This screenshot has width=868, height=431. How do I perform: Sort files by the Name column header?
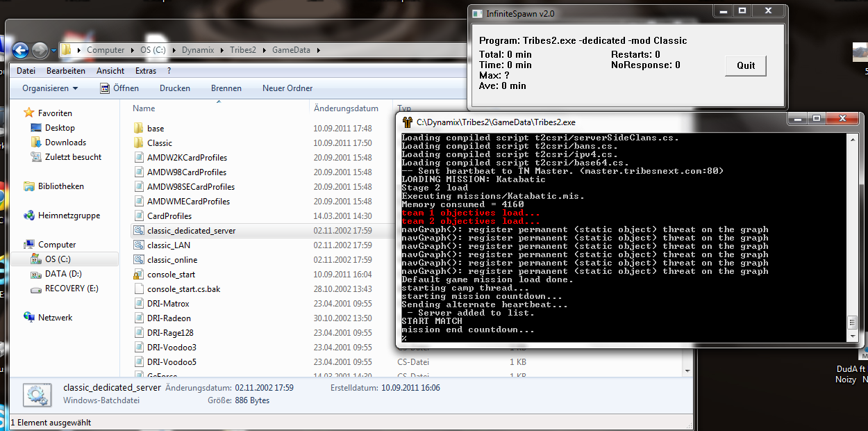pos(144,108)
